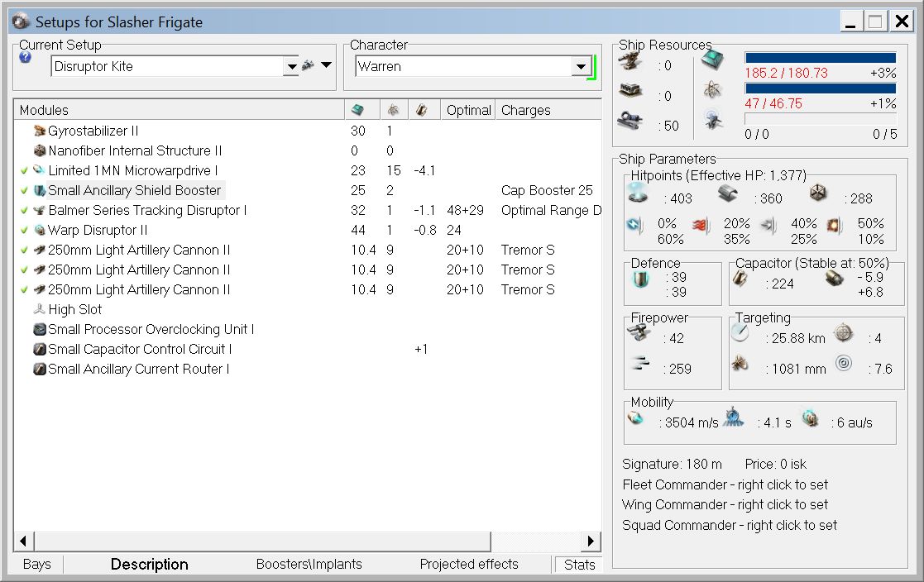Click the powergrid icon in Ship Resources
The image size is (924, 582).
[x=712, y=89]
